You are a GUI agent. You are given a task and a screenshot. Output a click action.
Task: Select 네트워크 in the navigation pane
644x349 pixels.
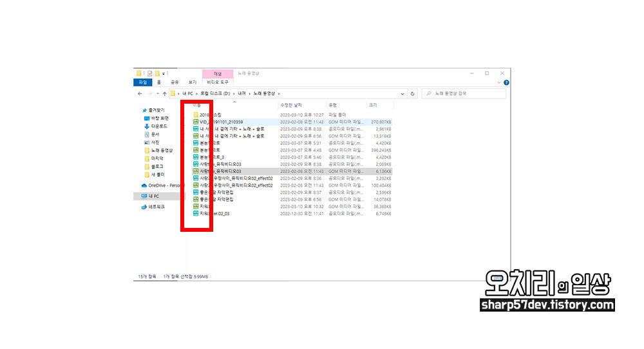point(156,207)
